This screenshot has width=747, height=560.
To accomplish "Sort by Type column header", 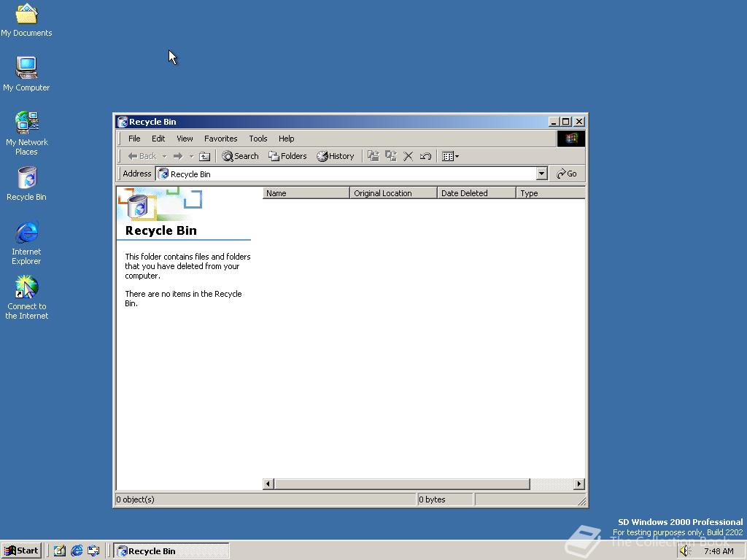I will coord(551,192).
